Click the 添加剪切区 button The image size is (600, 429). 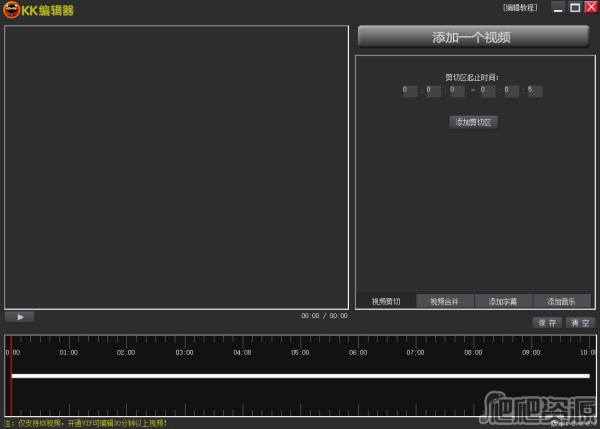pos(473,122)
